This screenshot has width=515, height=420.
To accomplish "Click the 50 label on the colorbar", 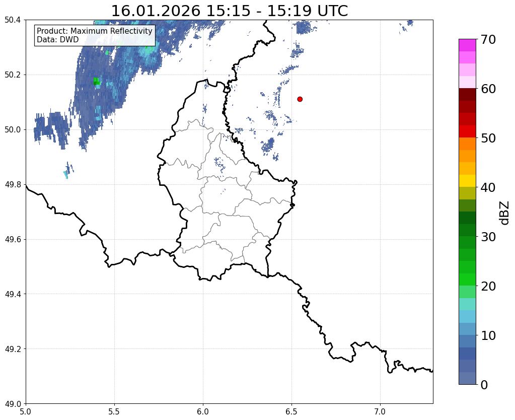I will click(488, 138).
